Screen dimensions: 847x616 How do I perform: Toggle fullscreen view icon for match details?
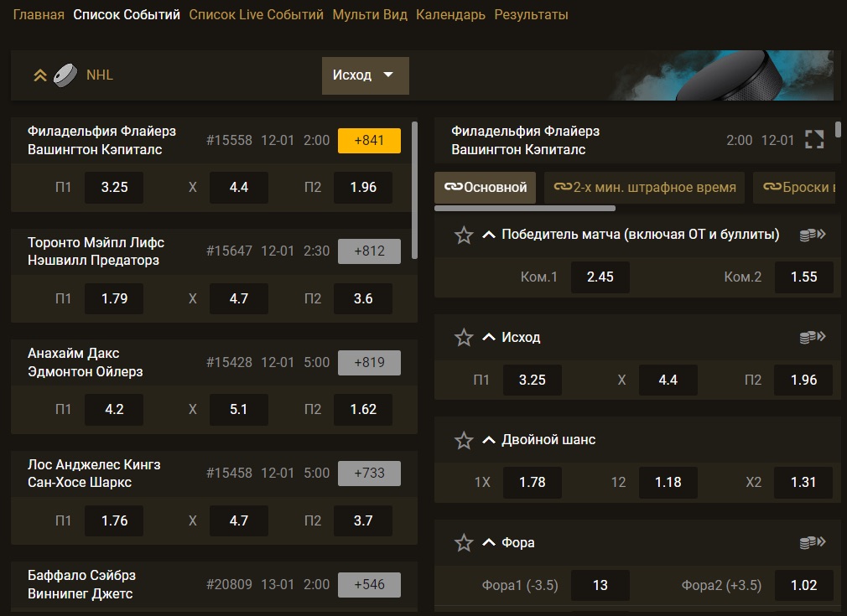(x=814, y=139)
